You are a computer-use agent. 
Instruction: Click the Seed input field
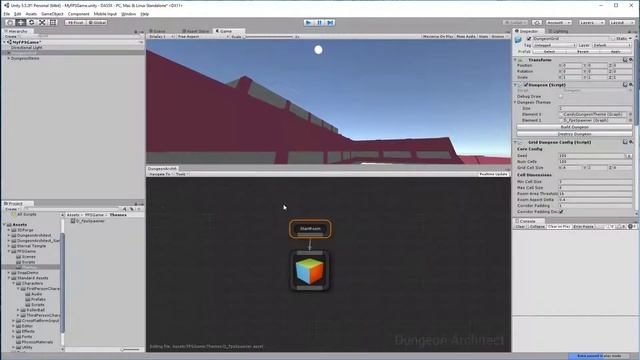[592, 156]
